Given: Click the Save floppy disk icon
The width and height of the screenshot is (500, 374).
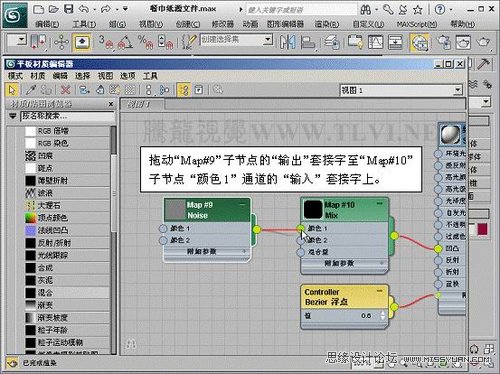Looking at the screenshot, I should [x=69, y=9].
